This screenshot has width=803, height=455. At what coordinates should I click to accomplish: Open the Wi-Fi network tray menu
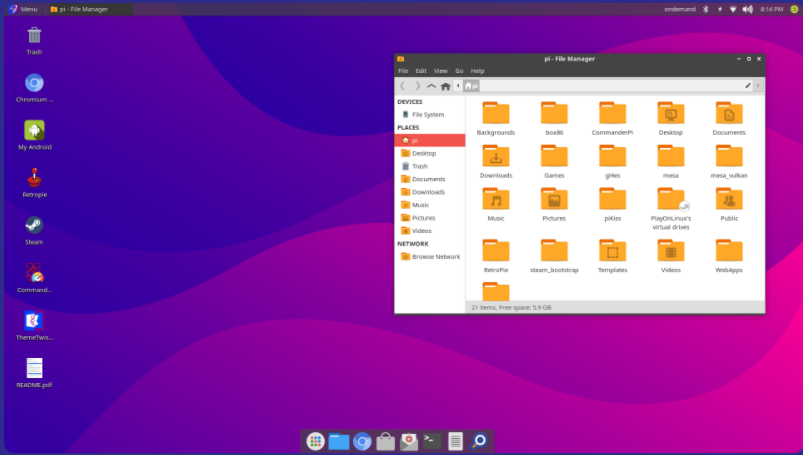(733, 9)
